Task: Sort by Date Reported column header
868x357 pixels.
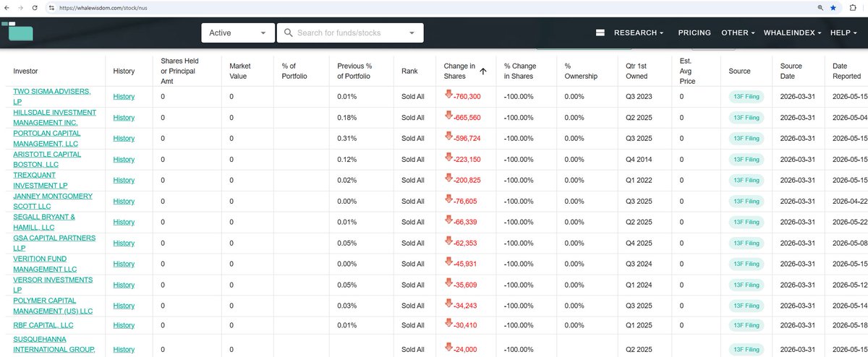Action: click(846, 71)
